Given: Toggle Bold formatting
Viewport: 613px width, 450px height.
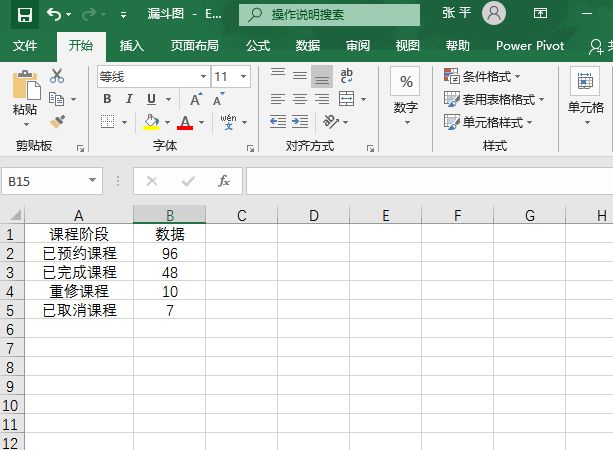Looking at the screenshot, I should (107, 99).
